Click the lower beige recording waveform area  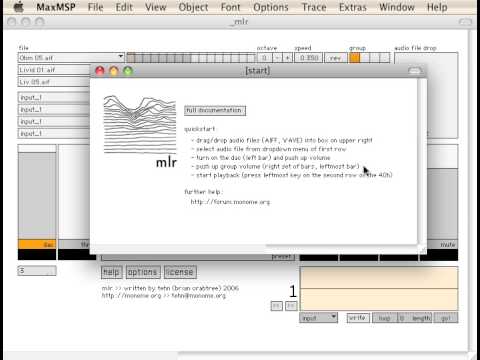pyautogui.click(x=379, y=299)
